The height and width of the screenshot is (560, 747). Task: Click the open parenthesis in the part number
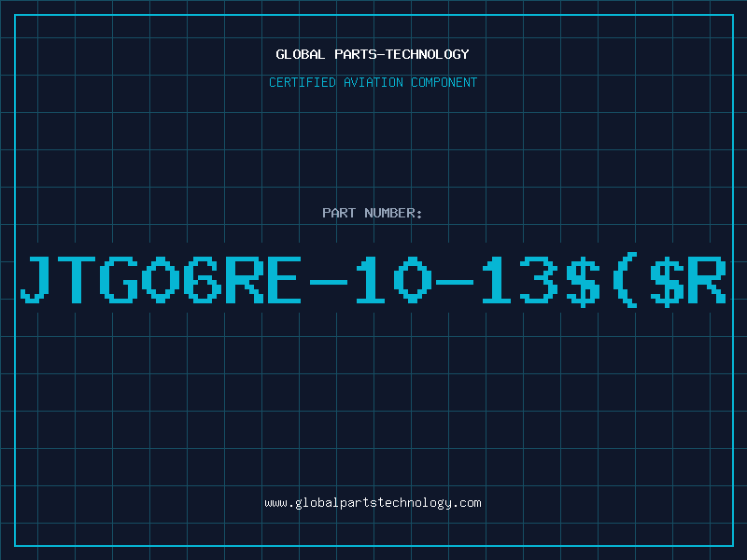pyautogui.click(x=625, y=280)
